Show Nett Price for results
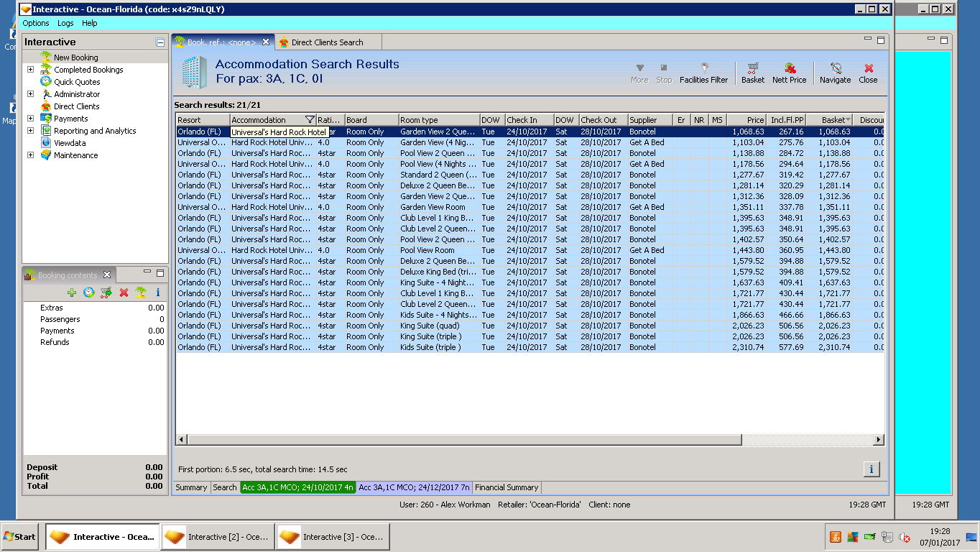This screenshot has height=552, width=980. click(x=789, y=73)
